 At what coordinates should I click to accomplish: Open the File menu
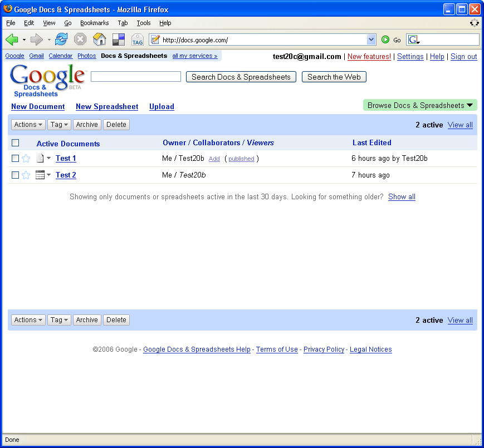pos(11,23)
